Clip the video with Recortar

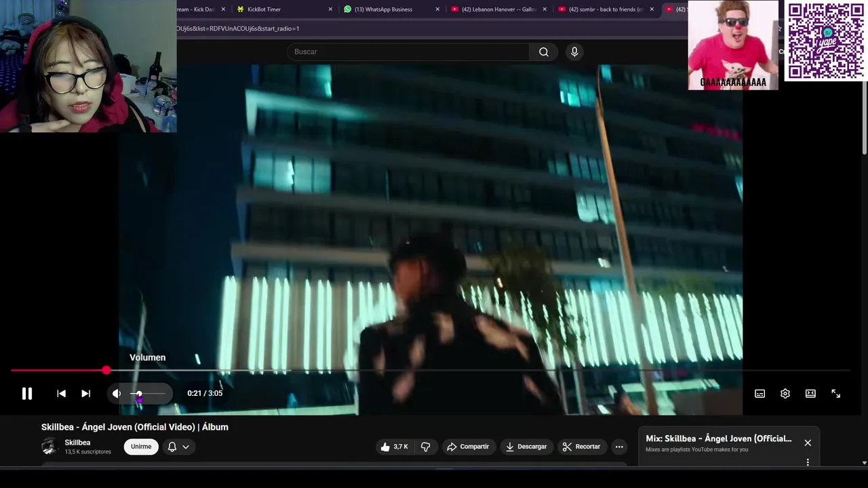[582, 447]
